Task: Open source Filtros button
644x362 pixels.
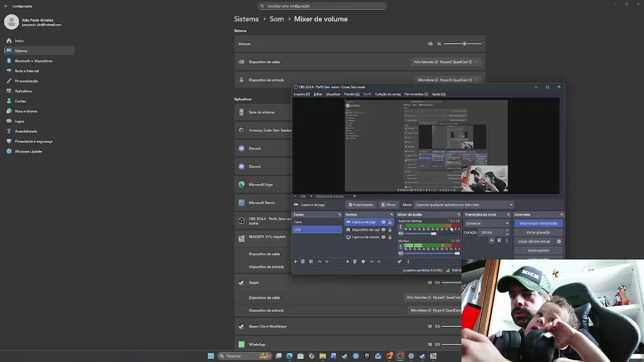Action: coord(388,205)
